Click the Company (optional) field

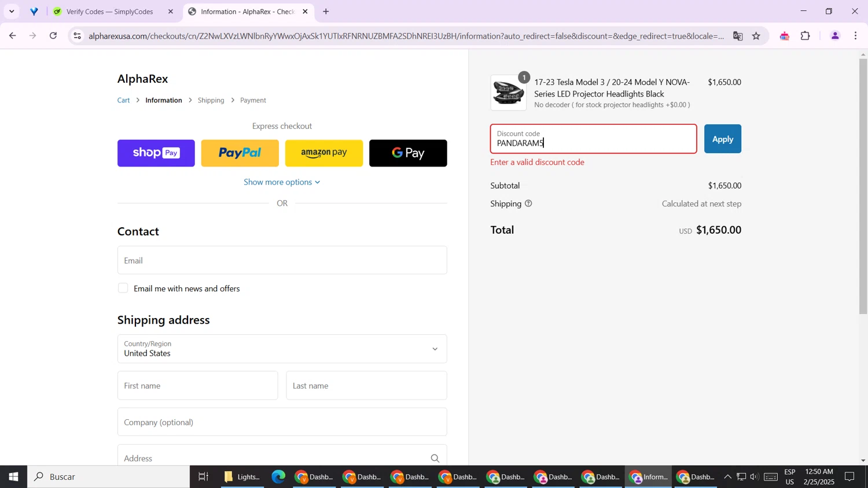point(282,422)
